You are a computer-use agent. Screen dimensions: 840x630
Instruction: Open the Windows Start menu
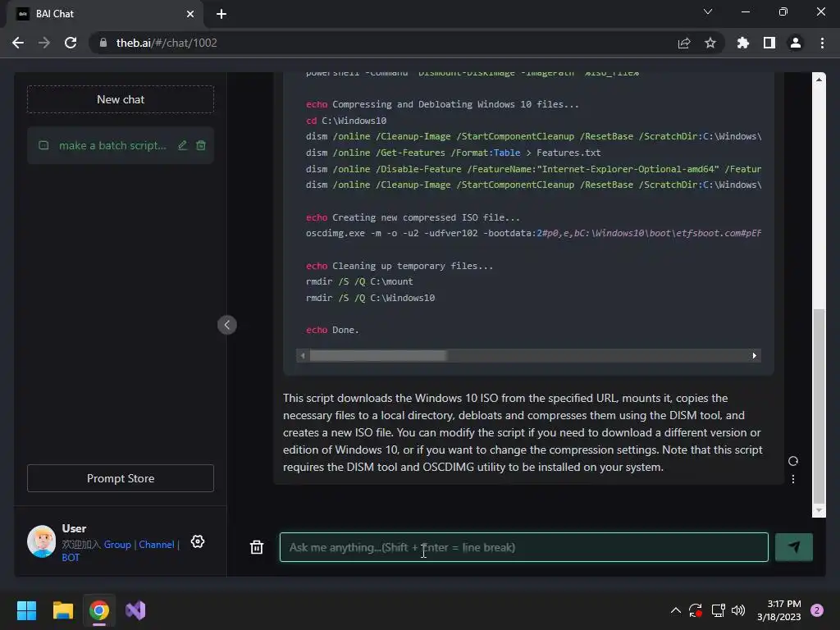coord(26,610)
